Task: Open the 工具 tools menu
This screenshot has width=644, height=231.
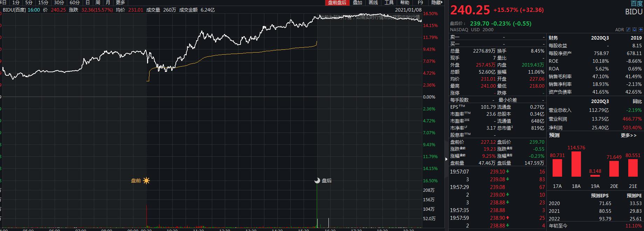Action: point(389,2)
